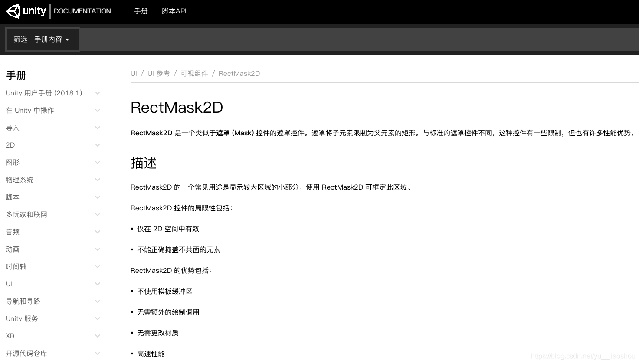Click bullet text 无需更改材质

[158, 333]
